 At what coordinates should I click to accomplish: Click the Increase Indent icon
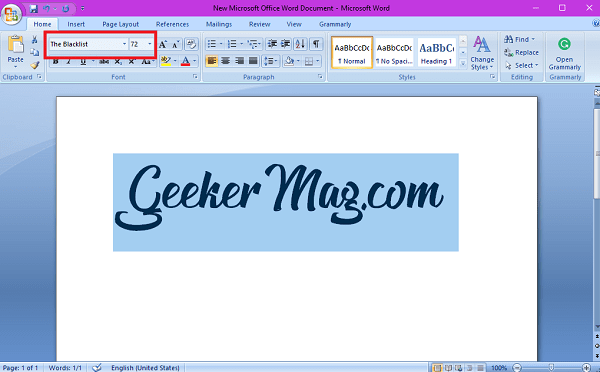coord(285,44)
